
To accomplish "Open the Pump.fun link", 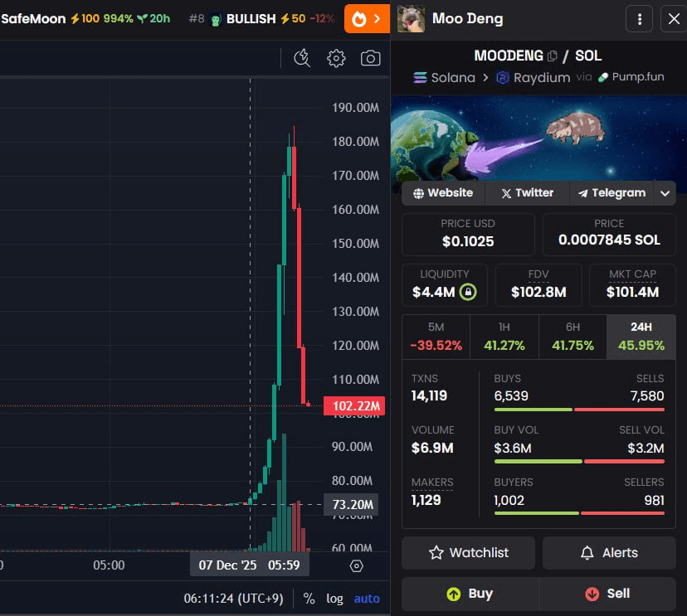I will coord(631,77).
